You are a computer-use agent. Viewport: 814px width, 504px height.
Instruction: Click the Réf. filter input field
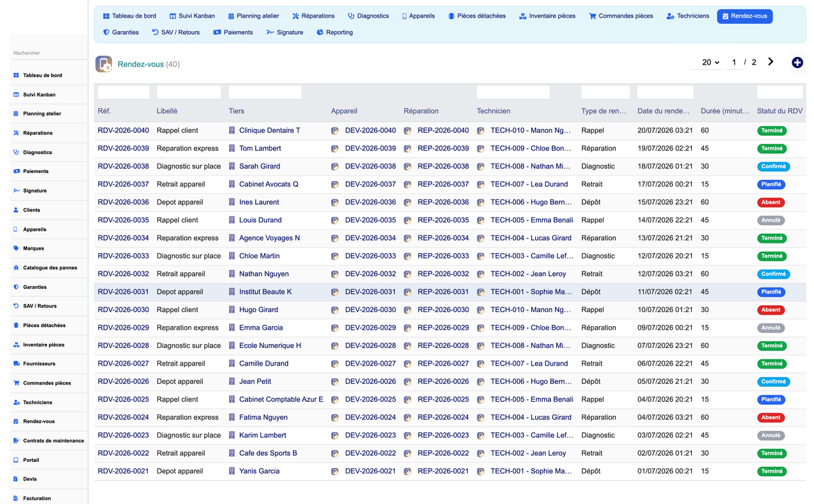(123, 92)
